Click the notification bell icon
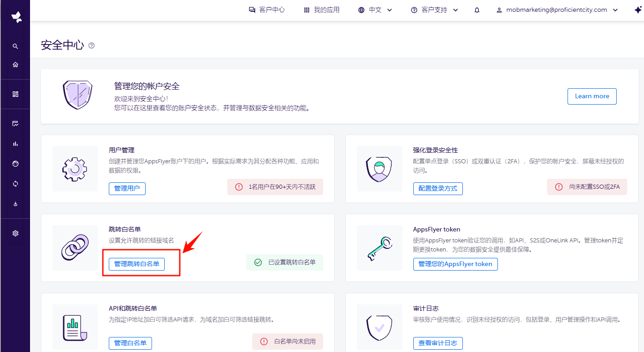This screenshot has width=644, height=352. (477, 10)
